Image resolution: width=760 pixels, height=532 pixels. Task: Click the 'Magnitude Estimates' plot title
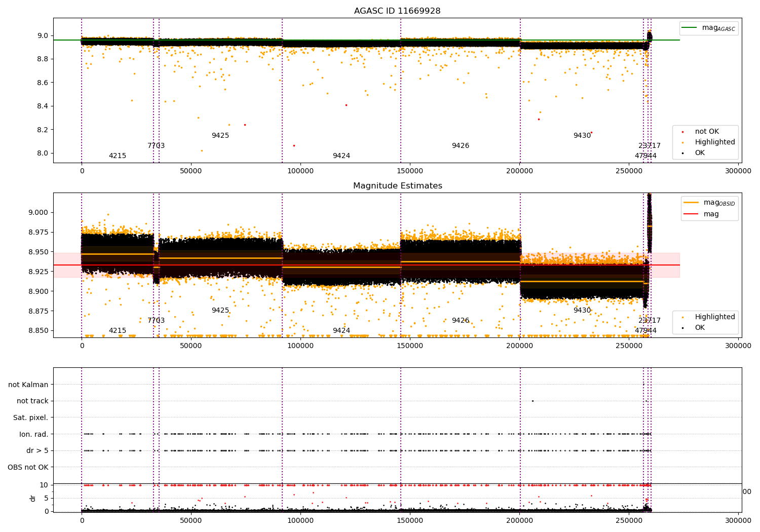point(397,186)
